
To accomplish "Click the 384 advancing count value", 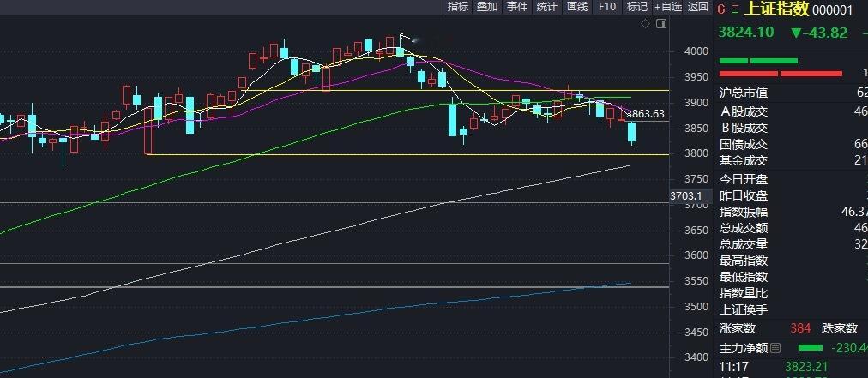I will pos(800,329).
